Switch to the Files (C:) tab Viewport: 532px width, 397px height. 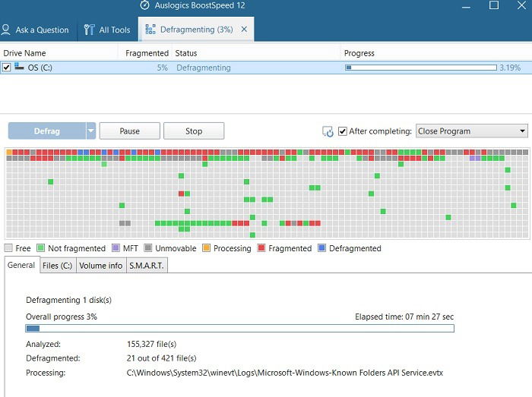(57, 266)
